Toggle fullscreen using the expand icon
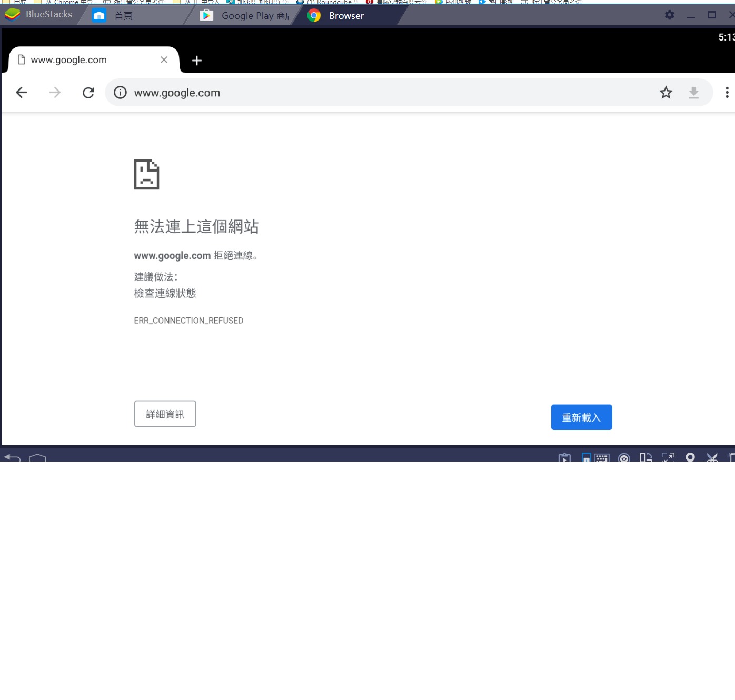The height and width of the screenshot is (700, 735). click(668, 457)
